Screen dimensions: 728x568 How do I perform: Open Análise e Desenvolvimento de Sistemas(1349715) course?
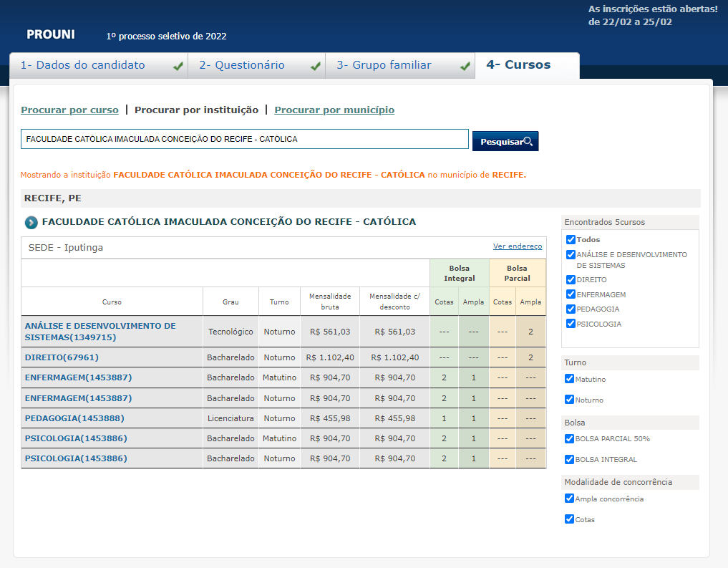click(x=100, y=332)
